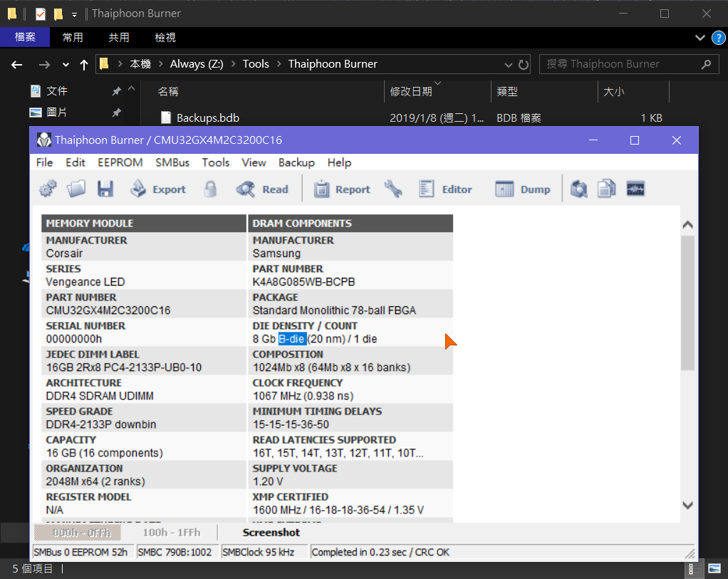Viewport: 728px width, 579px height.
Task: Click the Thaiphoon Burner app icon in title bar
Action: pyautogui.click(x=44, y=140)
